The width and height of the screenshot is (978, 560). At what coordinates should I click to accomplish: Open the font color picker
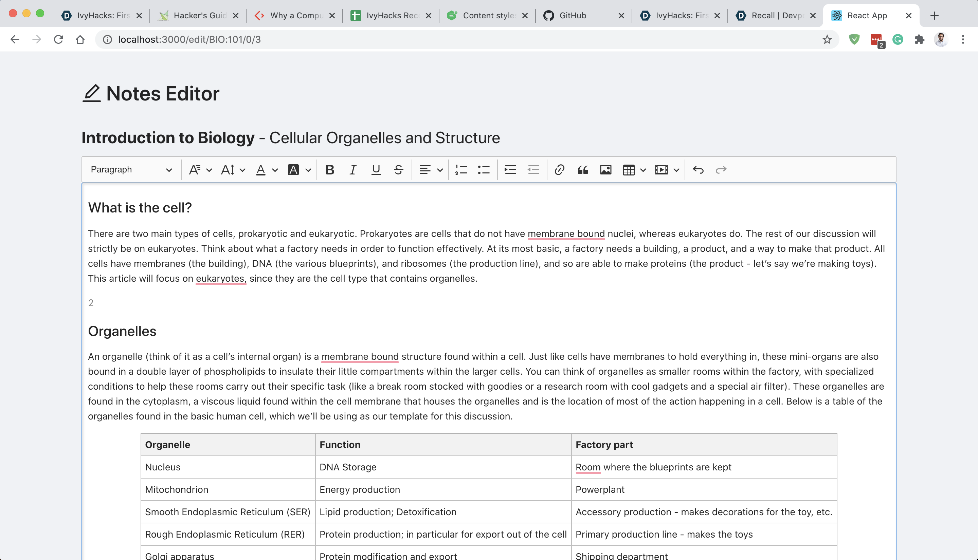[x=266, y=170]
